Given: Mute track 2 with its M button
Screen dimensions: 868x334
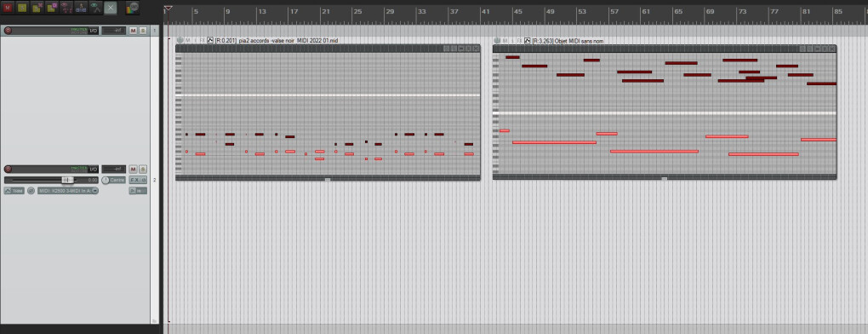Looking at the screenshot, I should click(133, 169).
